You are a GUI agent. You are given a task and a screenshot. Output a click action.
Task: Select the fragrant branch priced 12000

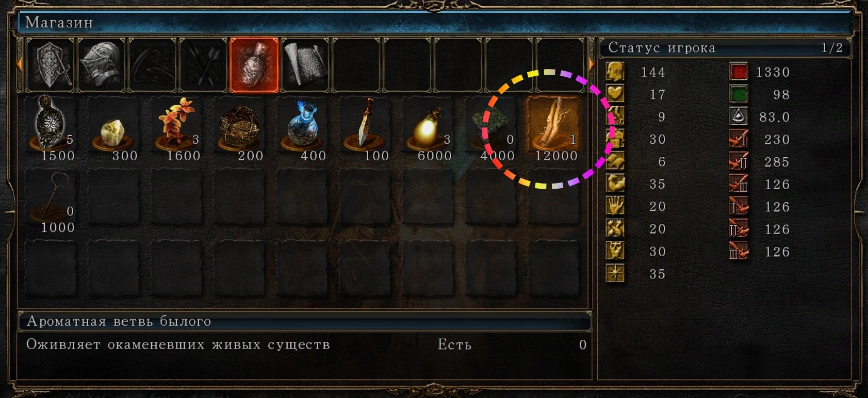pyautogui.click(x=554, y=129)
